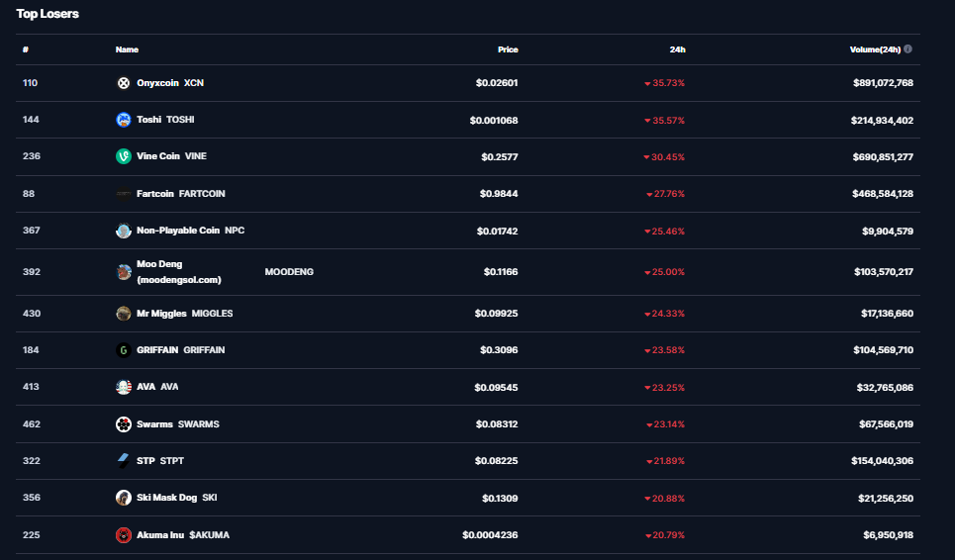Viewport: 955px width, 560px height.
Task: Click the Vine Coin green logo
Action: 124,156
